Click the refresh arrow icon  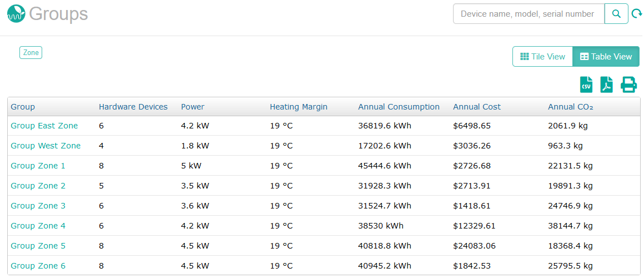pyautogui.click(x=637, y=14)
